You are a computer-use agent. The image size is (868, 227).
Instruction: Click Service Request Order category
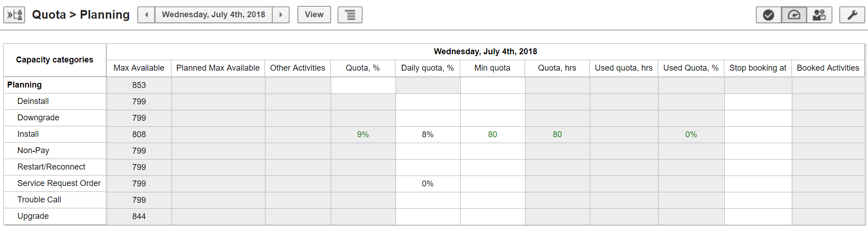(59, 183)
